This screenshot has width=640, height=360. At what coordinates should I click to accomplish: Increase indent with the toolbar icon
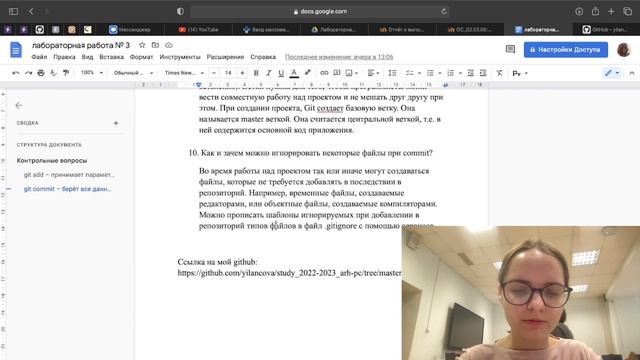483,73
